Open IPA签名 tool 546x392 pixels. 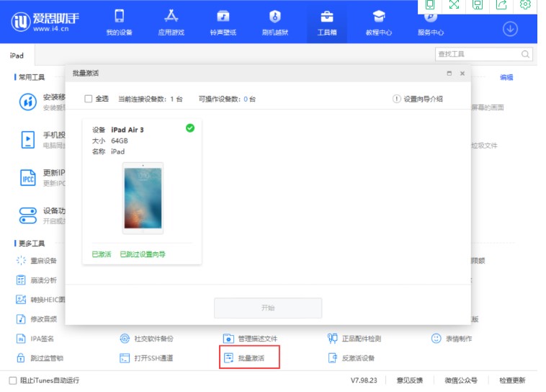[x=35, y=339]
